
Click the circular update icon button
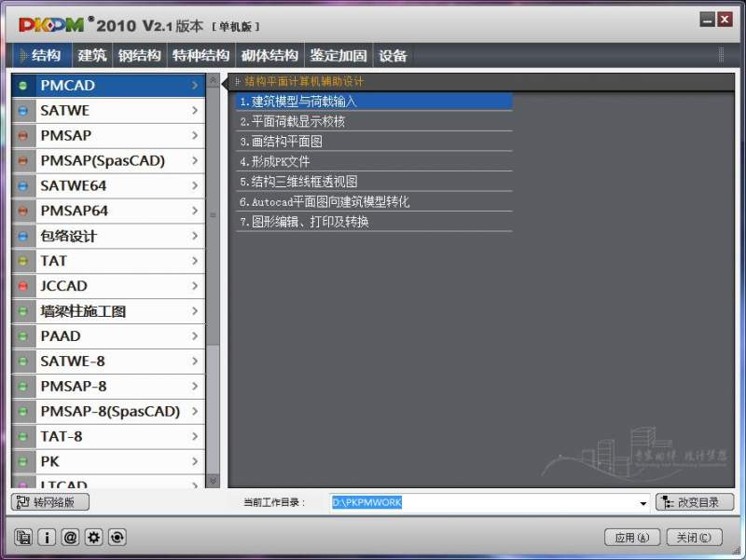click(117, 538)
